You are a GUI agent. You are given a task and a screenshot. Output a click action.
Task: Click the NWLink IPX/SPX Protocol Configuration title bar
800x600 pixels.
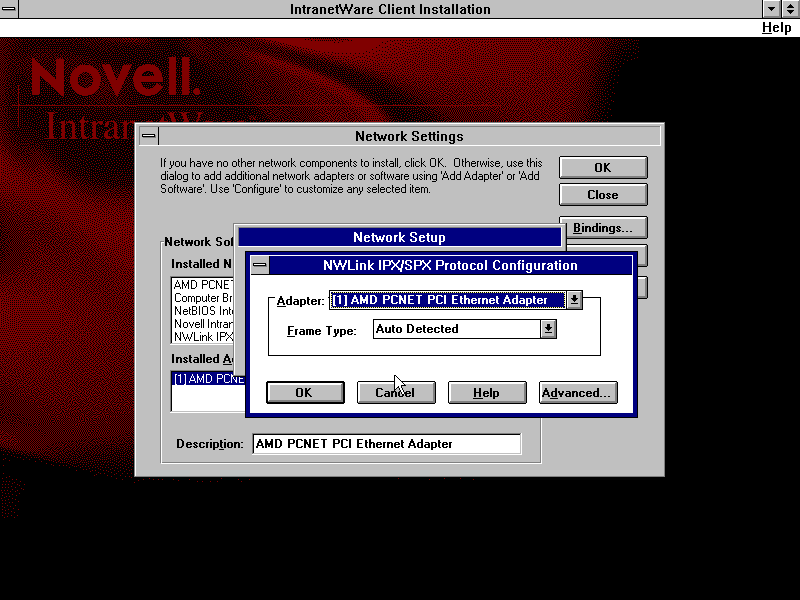coord(451,265)
